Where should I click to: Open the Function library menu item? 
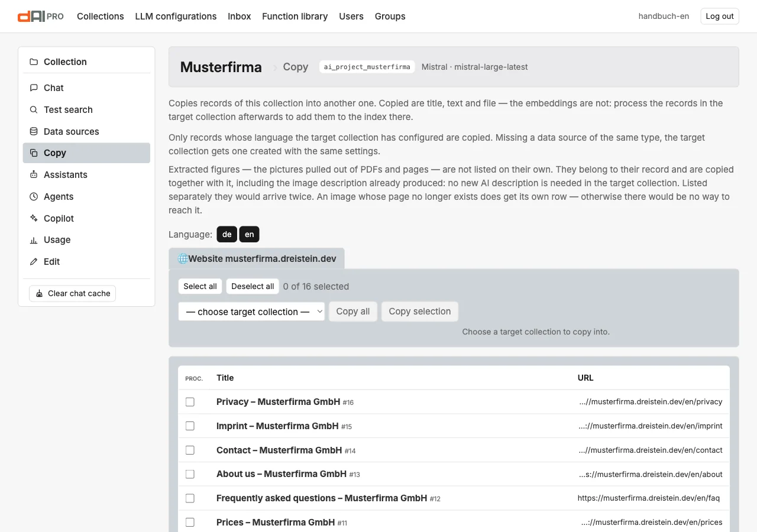pyautogui.click(x=295, y=17)
